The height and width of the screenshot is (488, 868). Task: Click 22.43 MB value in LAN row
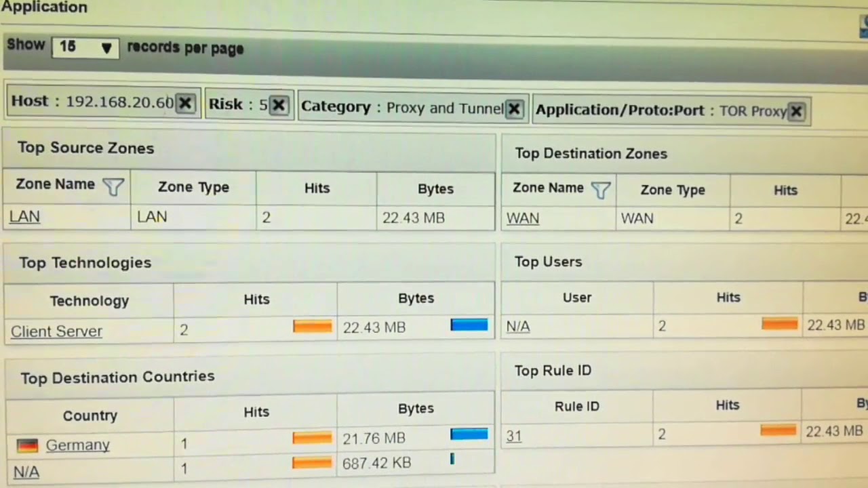[413, 218]
